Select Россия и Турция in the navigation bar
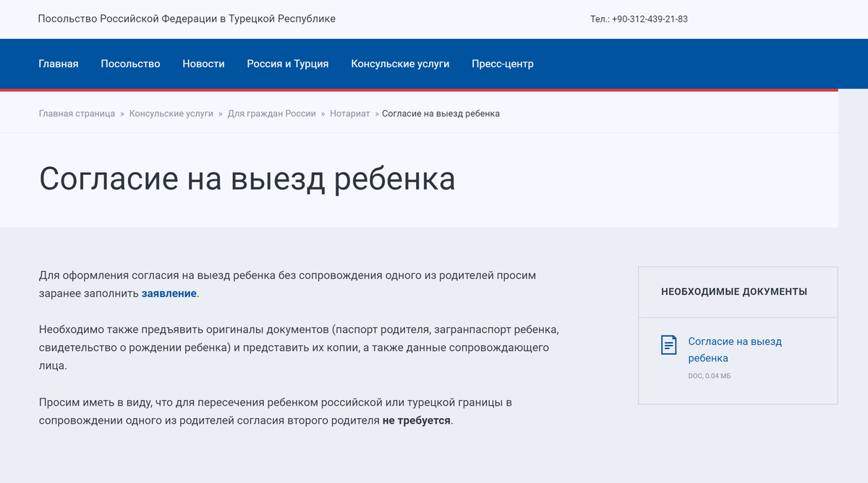 (x=288, y=64)
